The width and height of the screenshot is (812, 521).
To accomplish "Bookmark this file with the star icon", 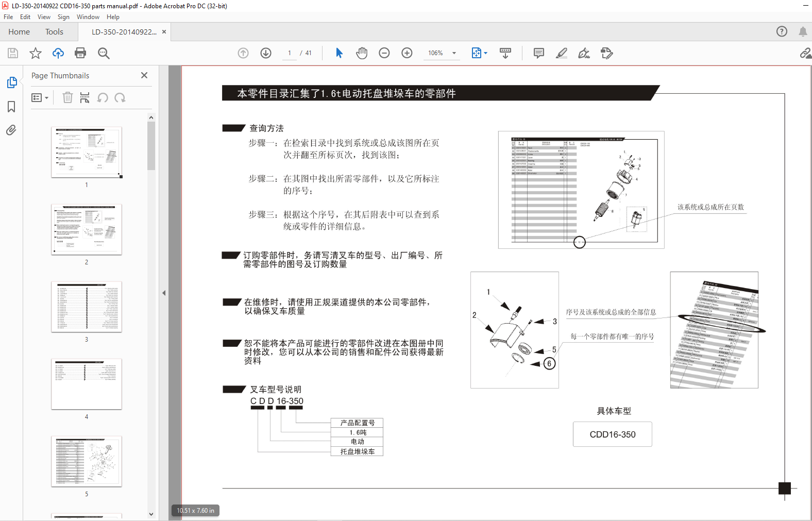I will [36, 53].
